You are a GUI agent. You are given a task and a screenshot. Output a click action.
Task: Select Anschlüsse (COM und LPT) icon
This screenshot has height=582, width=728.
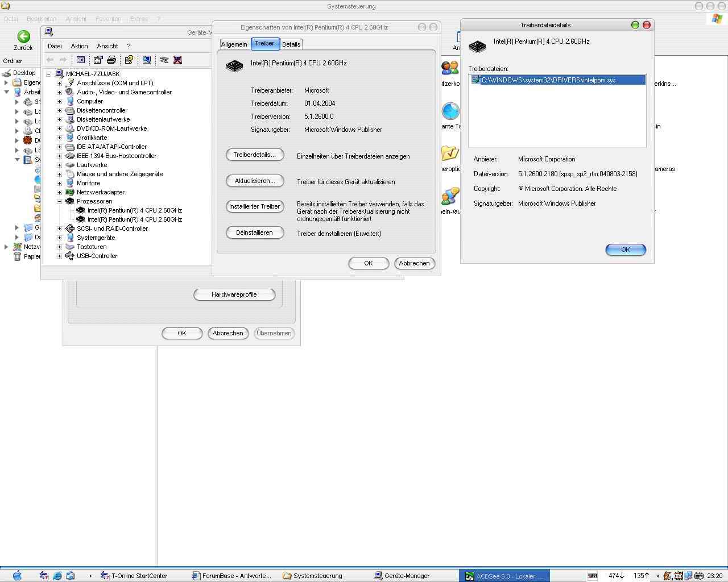coord(70,83)
